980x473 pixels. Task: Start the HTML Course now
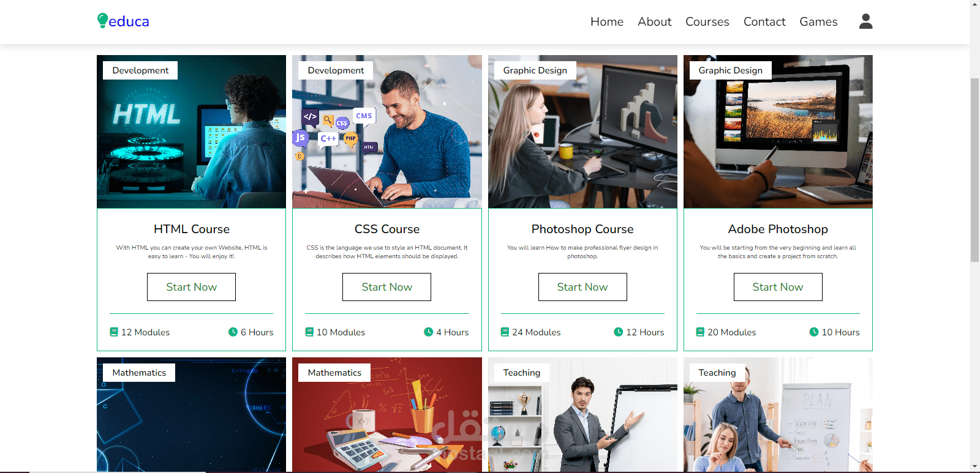[x=191, y=287]
